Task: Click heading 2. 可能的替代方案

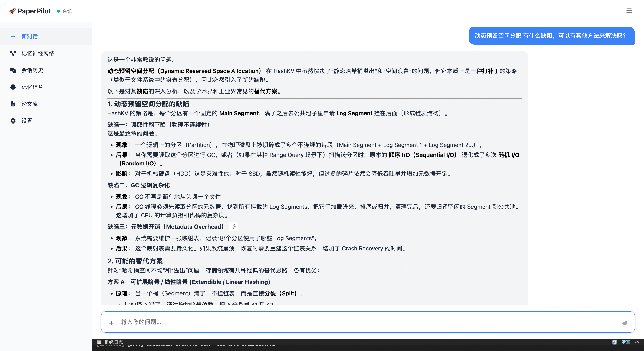Action: [135, 261]
